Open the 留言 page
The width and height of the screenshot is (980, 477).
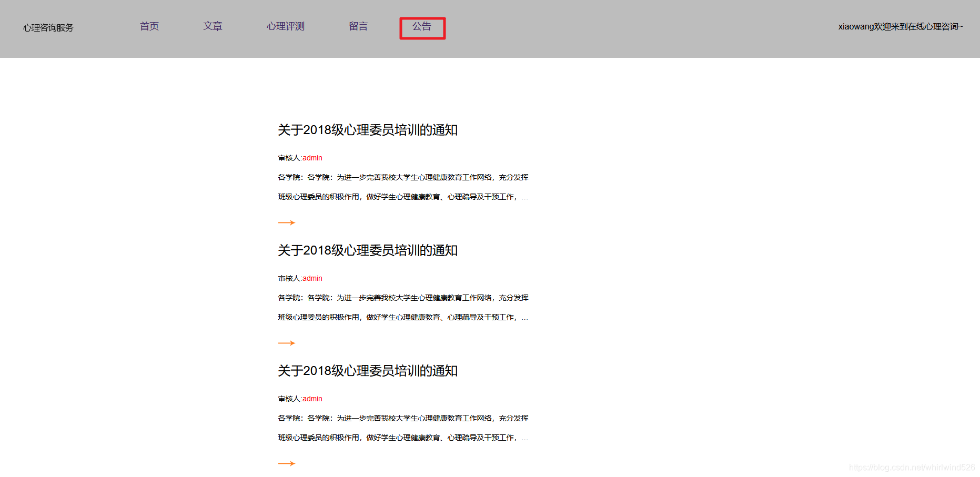pyautogui.click(x=358, y=26)
